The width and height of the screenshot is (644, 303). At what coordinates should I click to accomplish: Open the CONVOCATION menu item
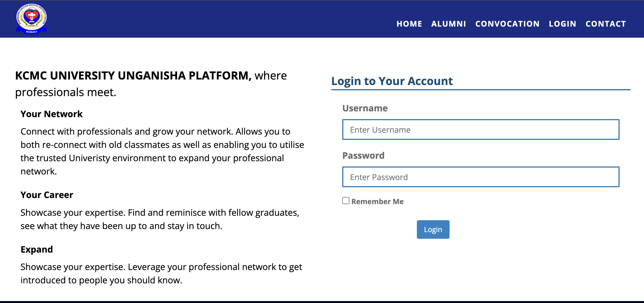[507, 24]
